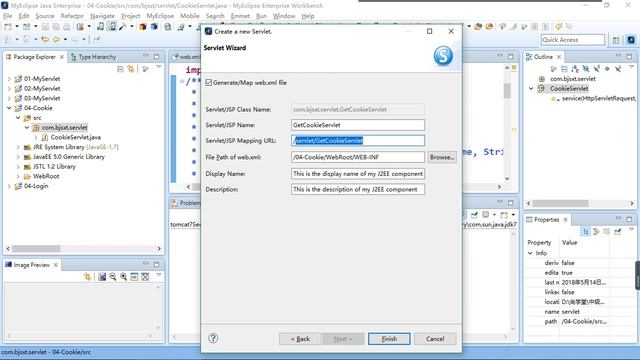The image size is (640, 360).
Task: Click the Back button in wizard
Action: point(300,339)
